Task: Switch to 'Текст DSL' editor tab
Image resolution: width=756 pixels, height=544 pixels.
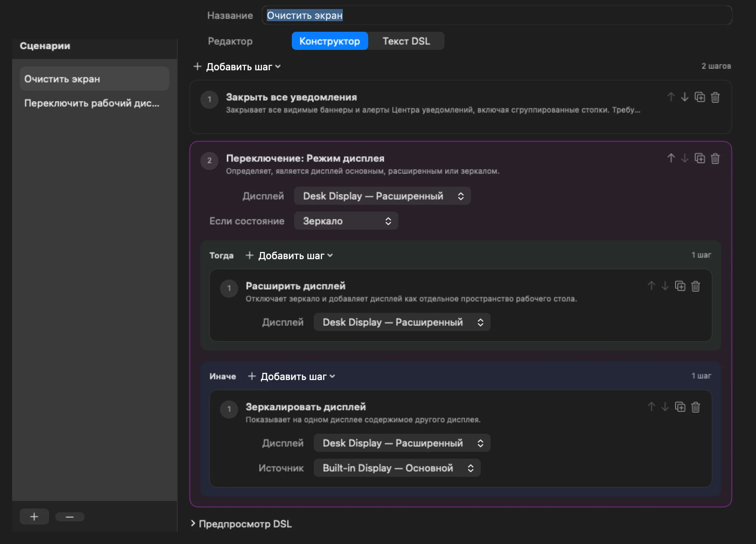Action: (x=406, y=41)
